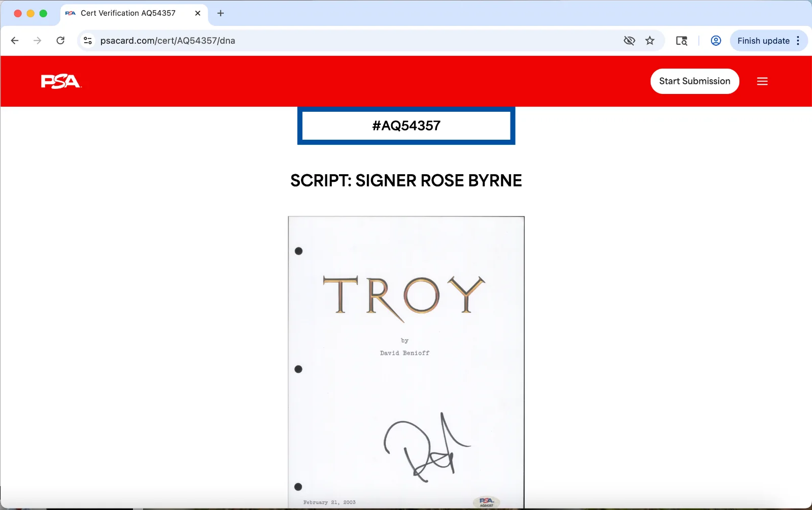Click the PSA logo in header
The image size is (812, 510).
pos(61,81)
